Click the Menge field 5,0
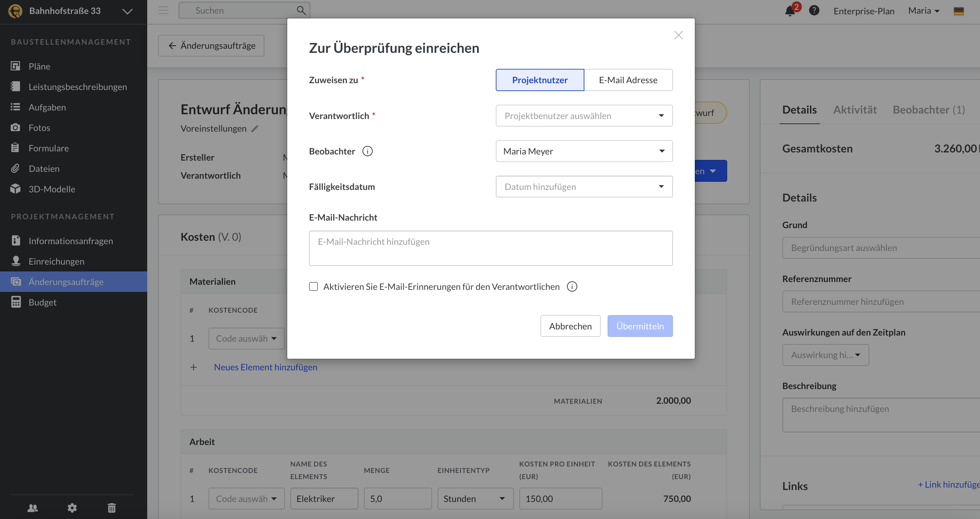Screen dimensions: 980x519 pos(398,499)
